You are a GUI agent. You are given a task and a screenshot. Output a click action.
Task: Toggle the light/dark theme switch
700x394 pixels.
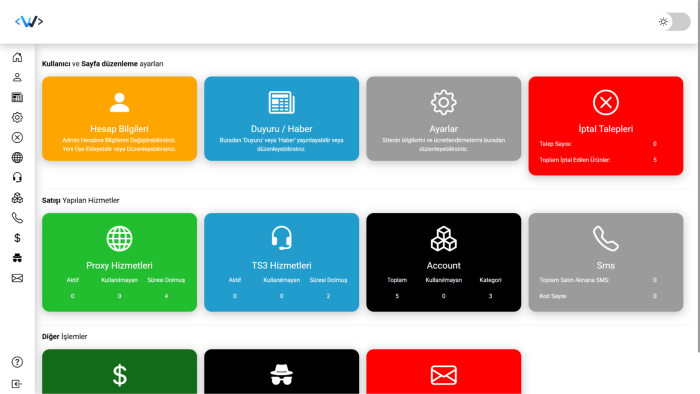(x=673, y=22)
